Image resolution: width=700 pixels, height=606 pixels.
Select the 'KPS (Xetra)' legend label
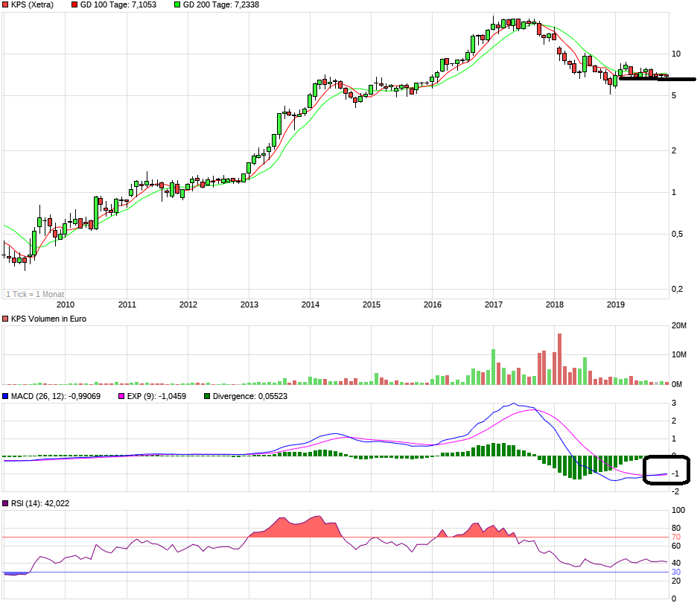[32, 5]
